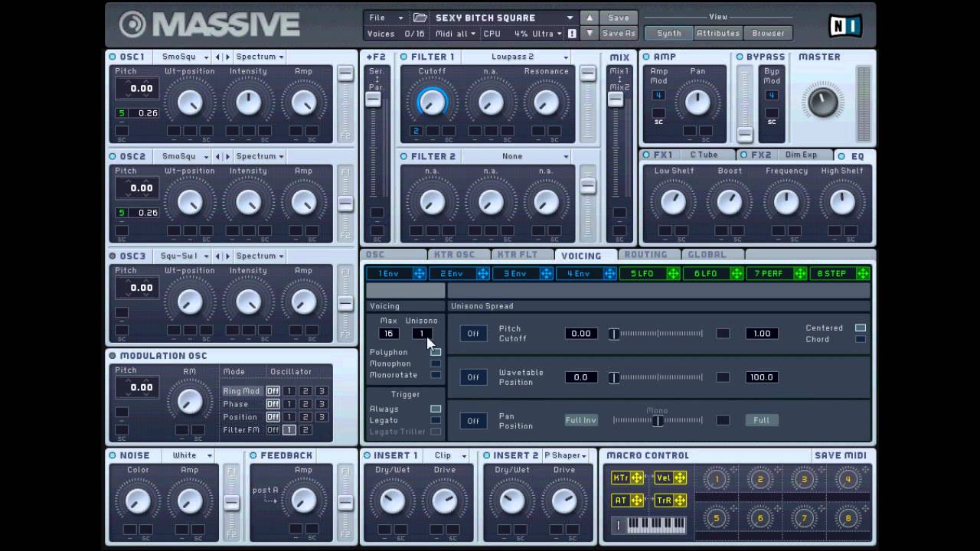Image resolution: width=980 pixels, height=551 pixels.
Task: Grab the AT macro cross handle
Action: click(637, 500)
